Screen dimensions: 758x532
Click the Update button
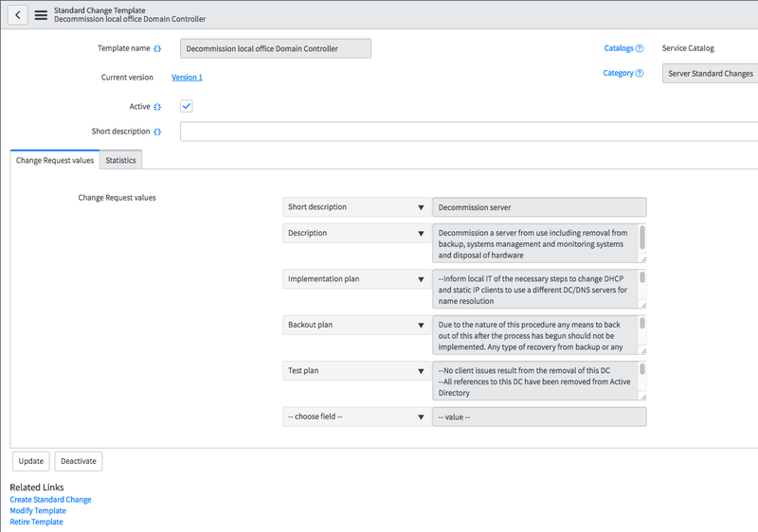coord(31,461)
